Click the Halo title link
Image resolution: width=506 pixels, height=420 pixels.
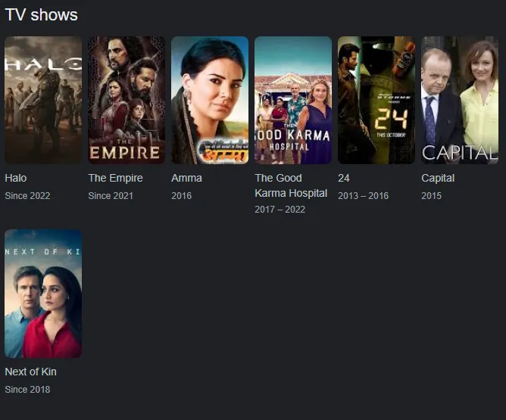coord(16,178)
